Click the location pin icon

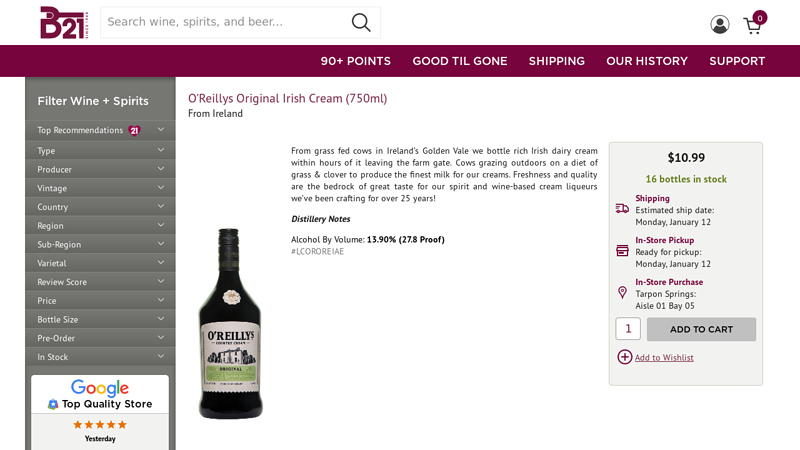tap(622, 292)
